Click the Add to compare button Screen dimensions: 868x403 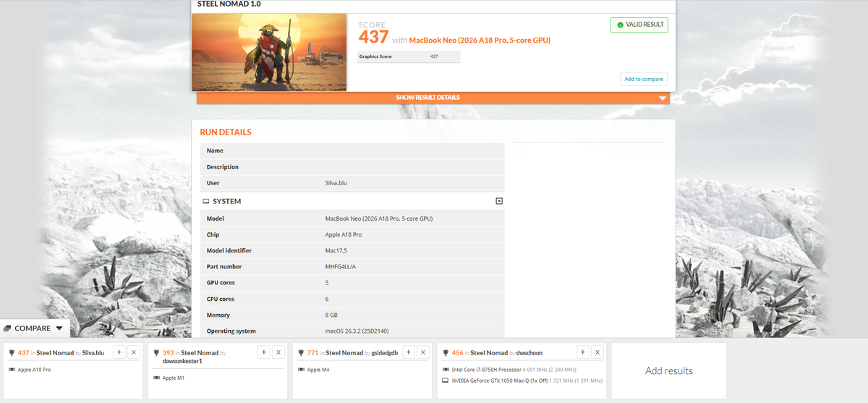tap(643, 79)
